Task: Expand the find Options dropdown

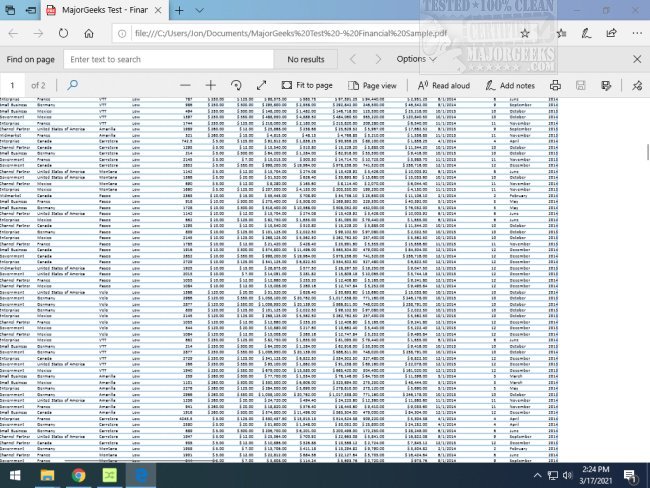Action: (416, 59)
